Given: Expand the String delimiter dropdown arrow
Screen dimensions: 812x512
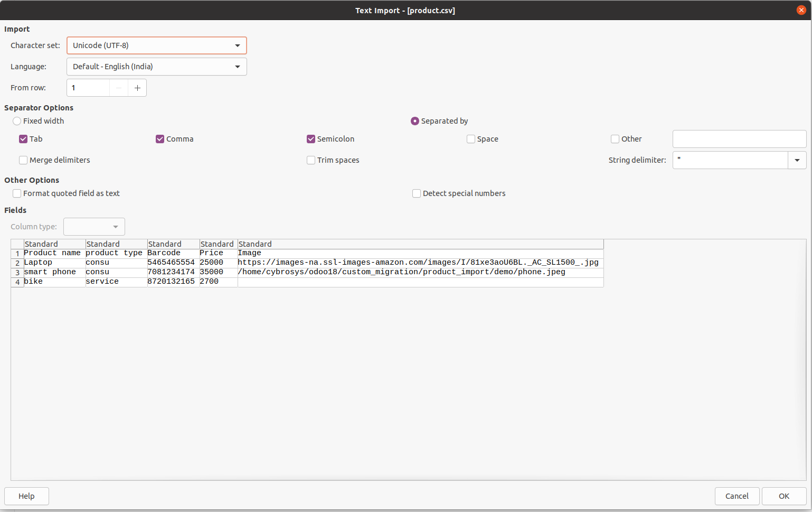Looking at the screenshot, I should point(797,160).
